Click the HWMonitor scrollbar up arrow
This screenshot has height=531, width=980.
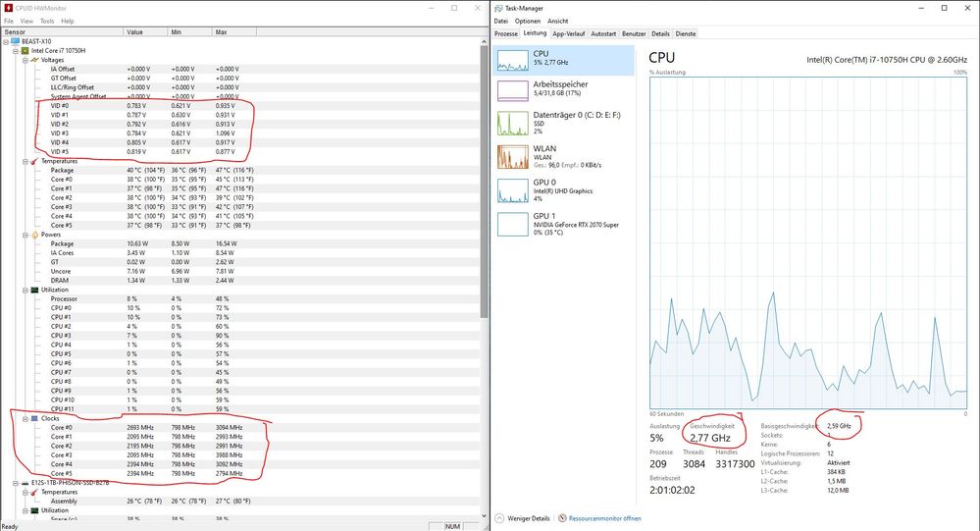(x=484, y=41)
